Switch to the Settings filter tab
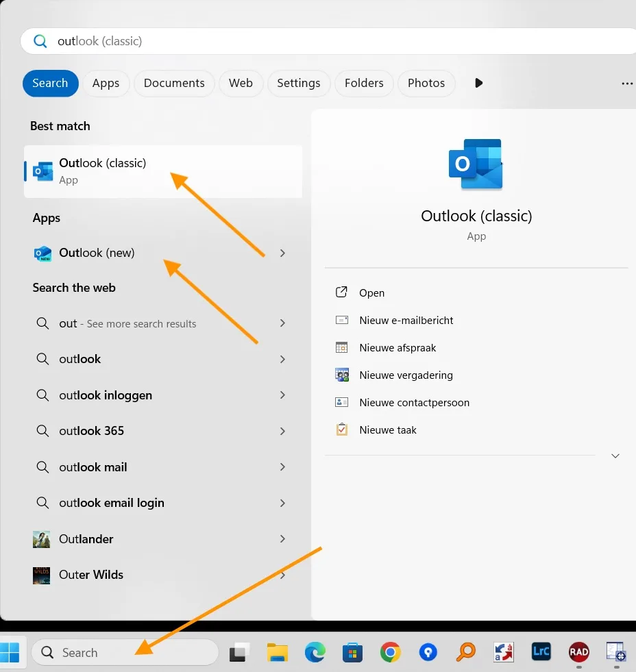This screenshot has height=672, width=636. [x=299, y=83]
